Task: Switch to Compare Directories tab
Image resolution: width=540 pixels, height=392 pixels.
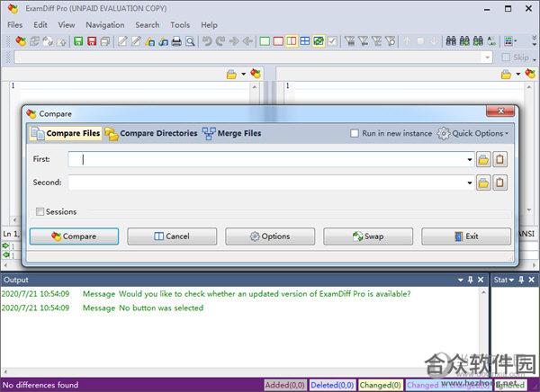Action: pyautogui.click(x=151, y=133)
